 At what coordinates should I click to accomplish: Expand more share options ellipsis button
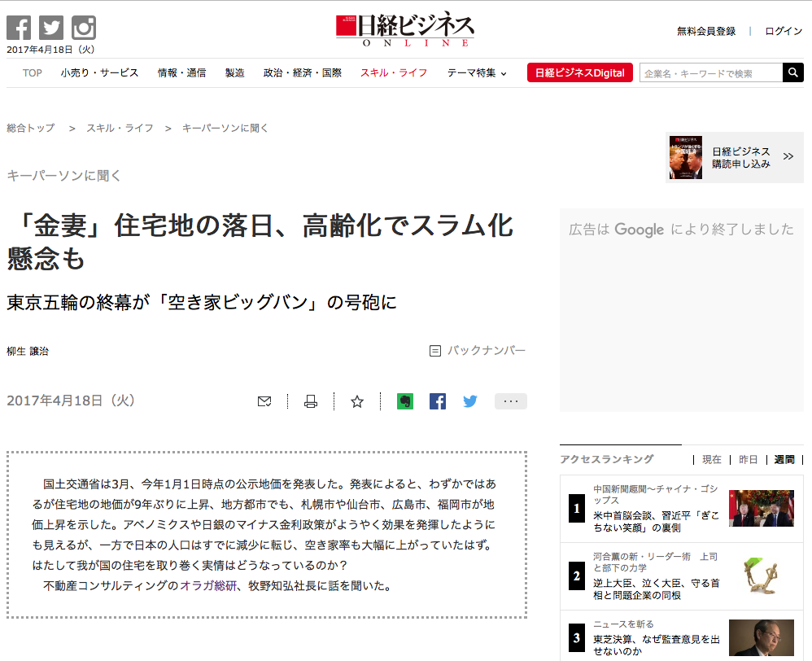tap(511, 401)
